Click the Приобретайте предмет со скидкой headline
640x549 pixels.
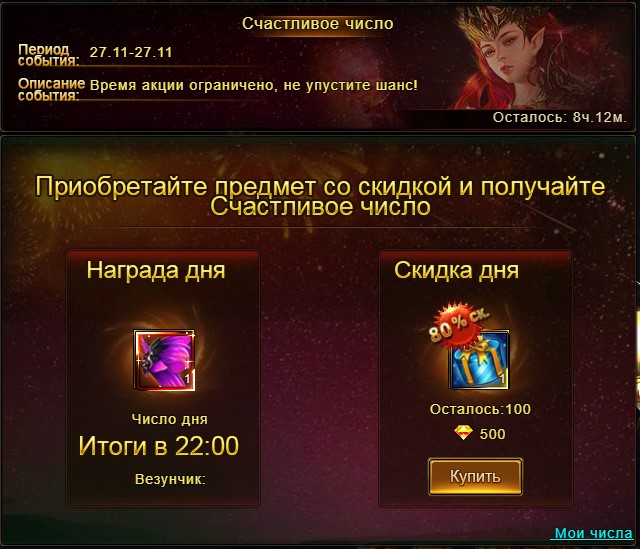tap(320, 196)
